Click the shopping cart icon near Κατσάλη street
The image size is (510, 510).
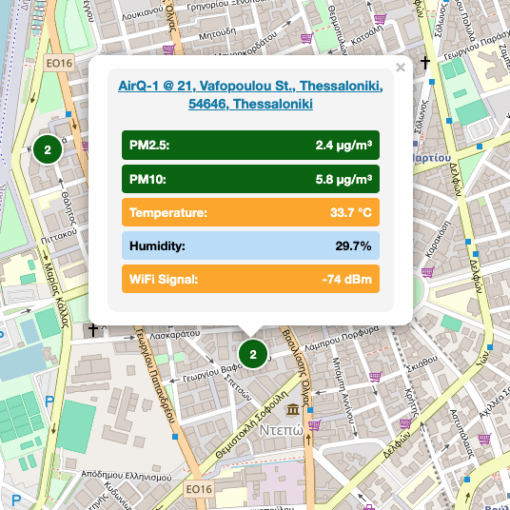pos(380,19)
